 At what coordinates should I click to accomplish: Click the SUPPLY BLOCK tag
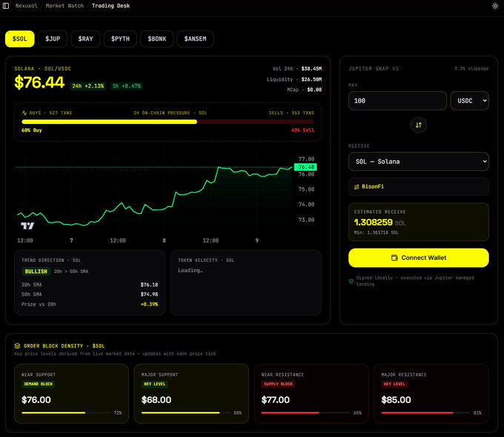278,384
